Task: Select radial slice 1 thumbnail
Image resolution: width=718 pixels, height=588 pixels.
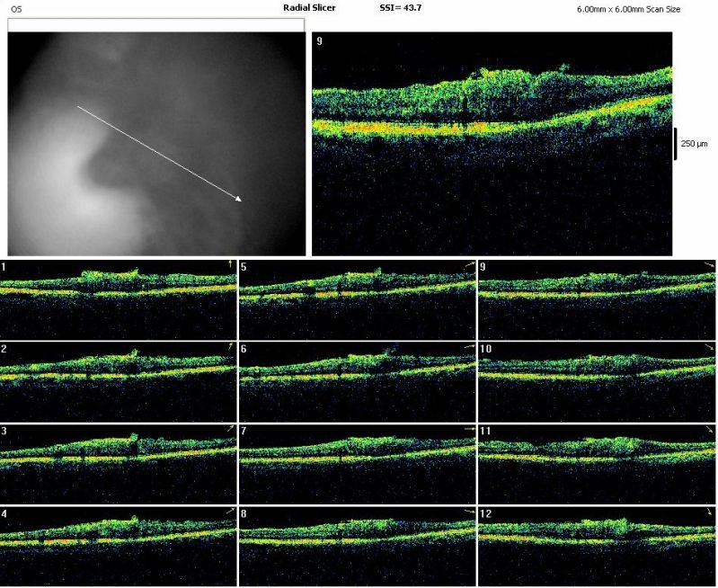Action: coord(118,299)
